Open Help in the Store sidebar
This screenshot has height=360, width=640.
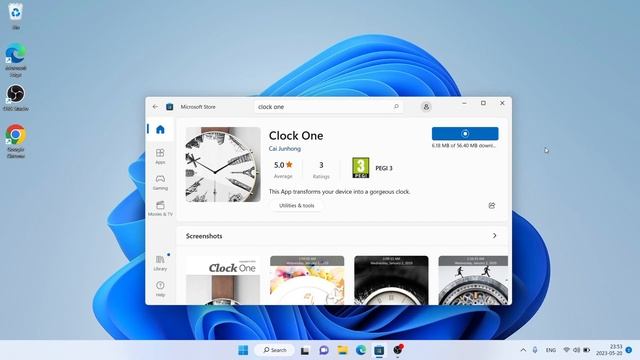tap(160, 289)
